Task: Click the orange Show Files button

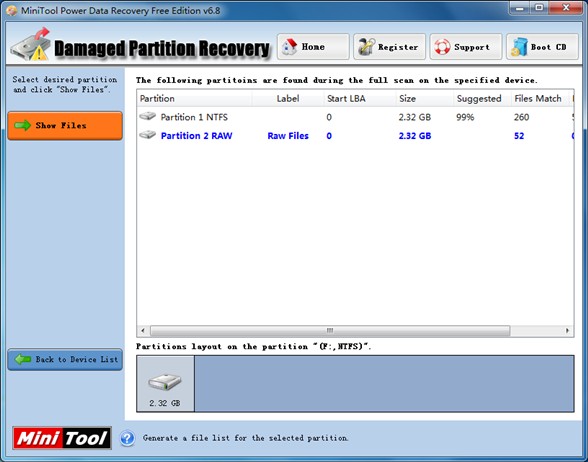Action: (x=65, y=126)
